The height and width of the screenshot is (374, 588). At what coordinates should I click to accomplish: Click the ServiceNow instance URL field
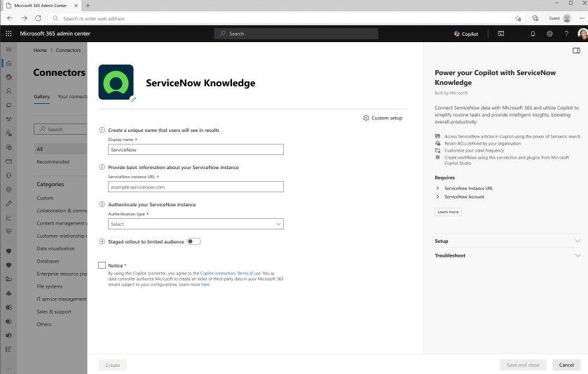tap(196, 187)
